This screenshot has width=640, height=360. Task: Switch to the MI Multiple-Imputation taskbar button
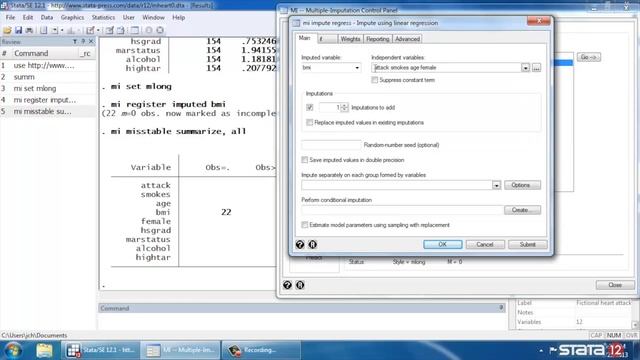[180, 350]
